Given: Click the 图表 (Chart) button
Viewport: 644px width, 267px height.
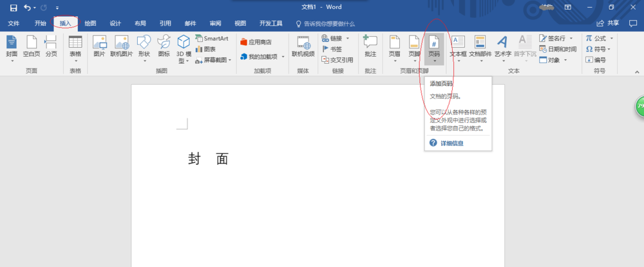Looking at the screenshot, I should click(206, 49).
